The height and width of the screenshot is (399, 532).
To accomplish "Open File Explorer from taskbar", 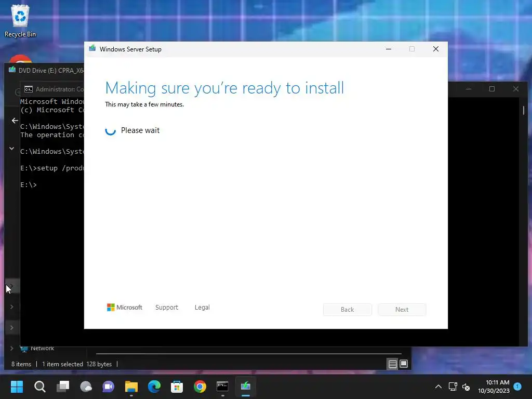I will pos(131,387).
